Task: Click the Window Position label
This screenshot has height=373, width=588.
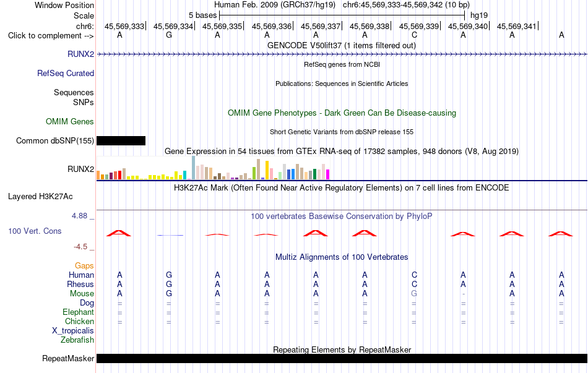Action: coord(64,5)
